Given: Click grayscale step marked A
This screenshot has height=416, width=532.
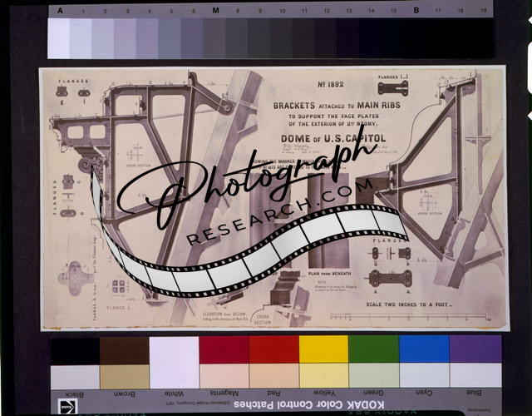Looking at the screenshot, I should (x=59, y=37).
